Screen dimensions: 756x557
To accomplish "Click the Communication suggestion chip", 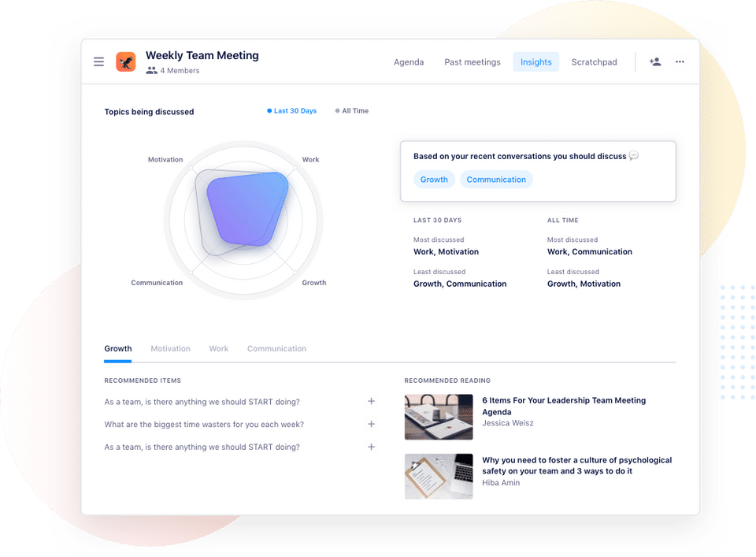I will coord(496,180).
